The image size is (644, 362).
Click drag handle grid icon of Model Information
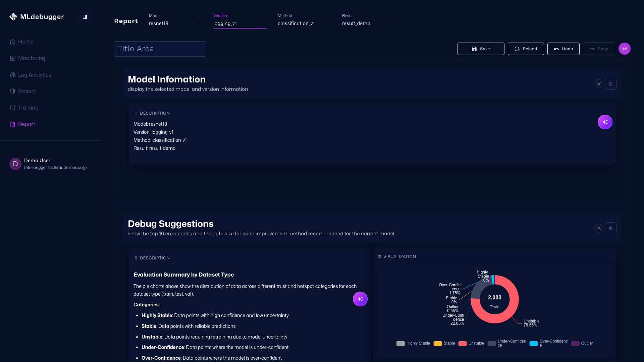[610, 84]
